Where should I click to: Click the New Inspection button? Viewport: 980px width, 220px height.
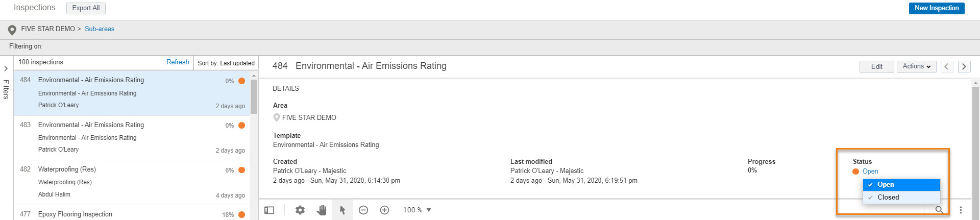tap(937, 8)
